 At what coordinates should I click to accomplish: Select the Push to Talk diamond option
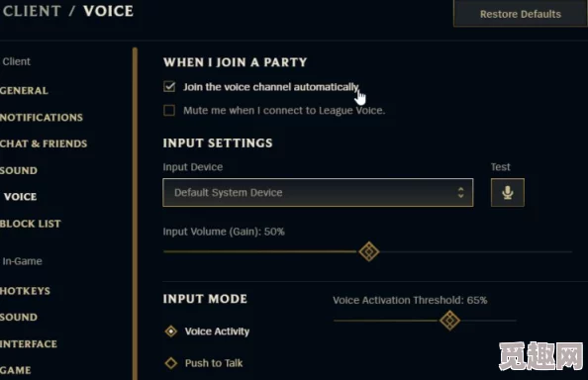point(171,363)
